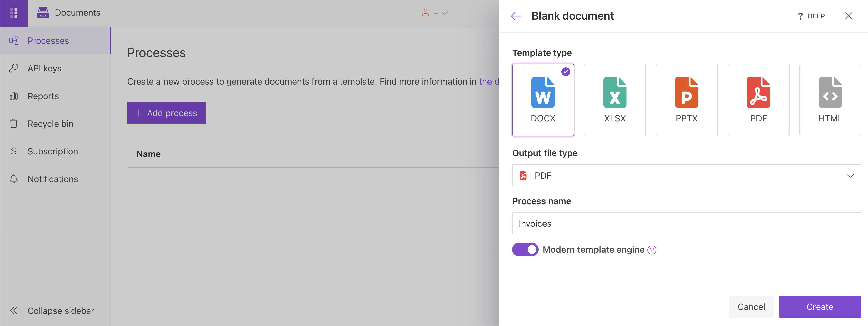
Task: Close the Blank document panel
Action: (848, 16)
